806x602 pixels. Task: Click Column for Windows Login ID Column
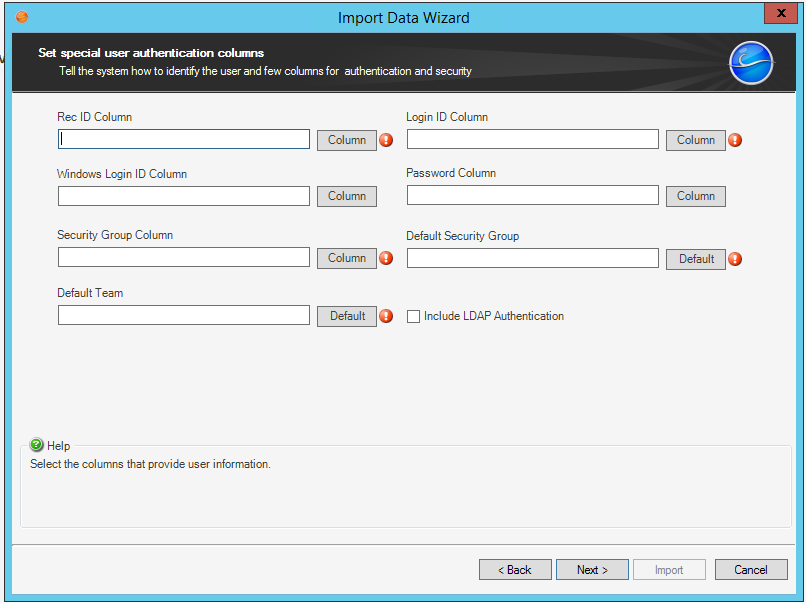click(346, 196)
